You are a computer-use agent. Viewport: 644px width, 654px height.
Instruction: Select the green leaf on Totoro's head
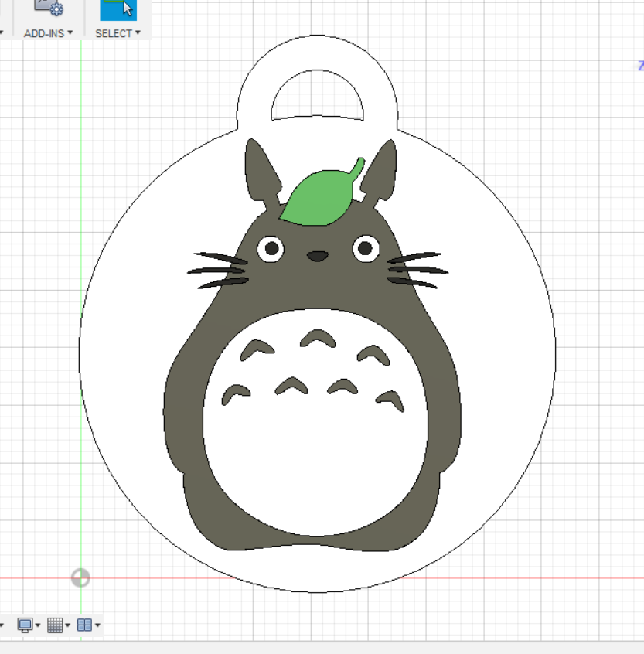(x=322, y=196)
